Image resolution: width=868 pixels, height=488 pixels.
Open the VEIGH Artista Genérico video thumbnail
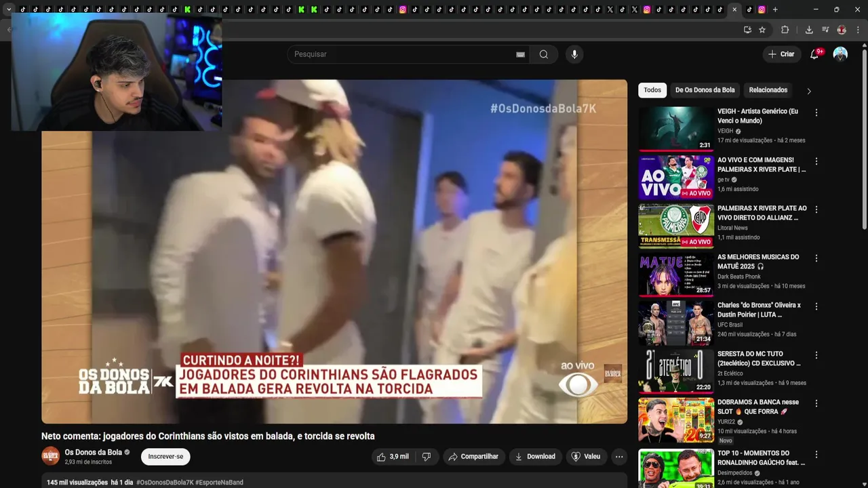tap(676, 129)
